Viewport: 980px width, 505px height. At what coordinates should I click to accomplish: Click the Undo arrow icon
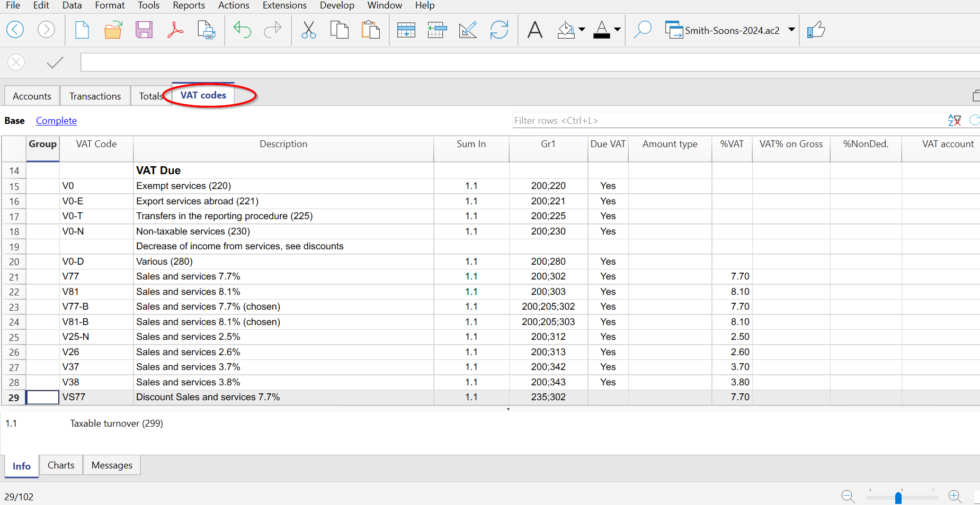(242, 30)
